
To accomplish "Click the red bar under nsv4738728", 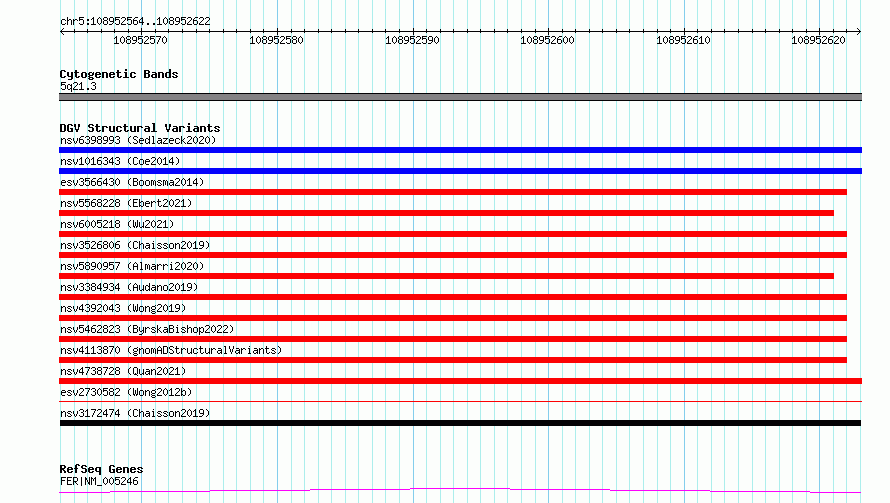I will coord(460,381).
